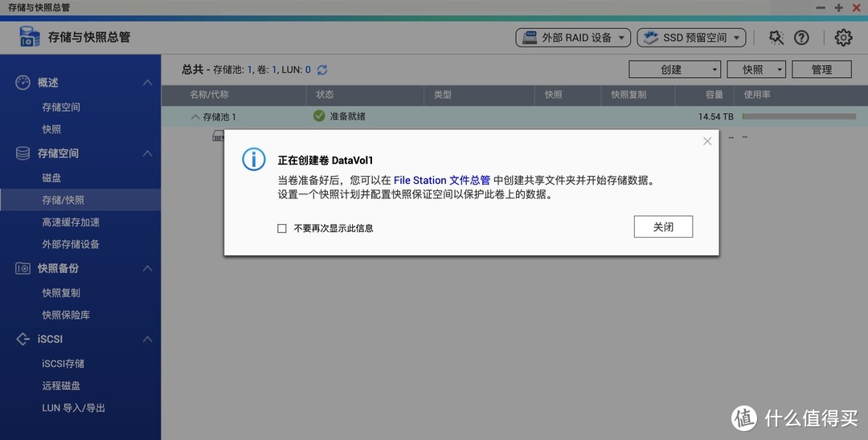Screen dimensions: 868x440
Task: Open the SSD 预留空间 dropdown
Action: tap(691, 38)
